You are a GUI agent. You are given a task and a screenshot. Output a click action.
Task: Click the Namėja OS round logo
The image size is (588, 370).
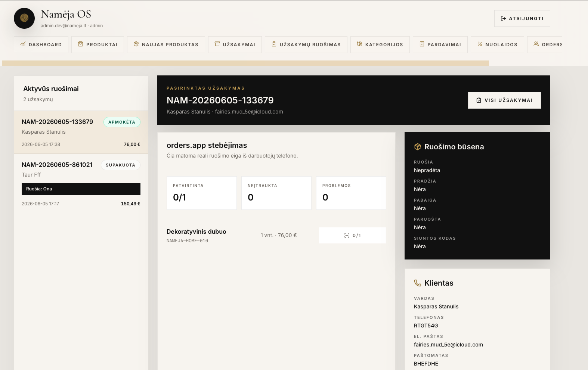pos(24,18)
